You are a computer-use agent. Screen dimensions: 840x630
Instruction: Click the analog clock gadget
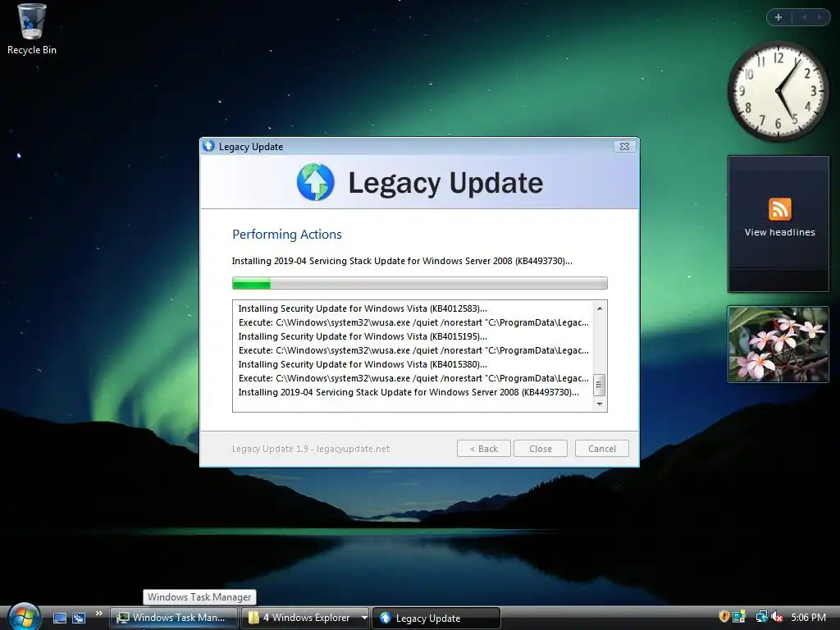pyautogui.click(x=778, y=91)
